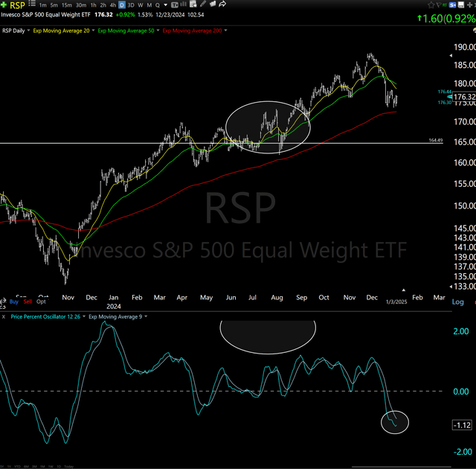
Task: Click the text note (Tc) toolbar icon
Action: 175,5
